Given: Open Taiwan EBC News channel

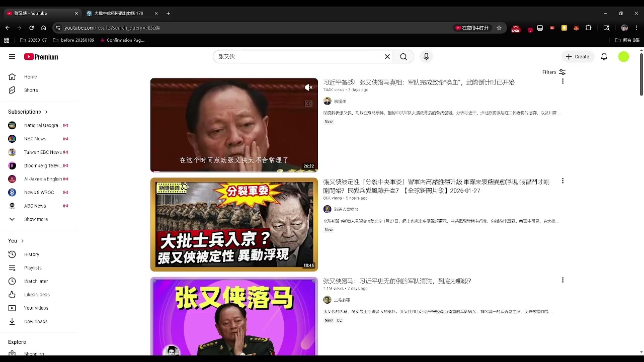Looking at the screenshot, I should pos(38,152).
